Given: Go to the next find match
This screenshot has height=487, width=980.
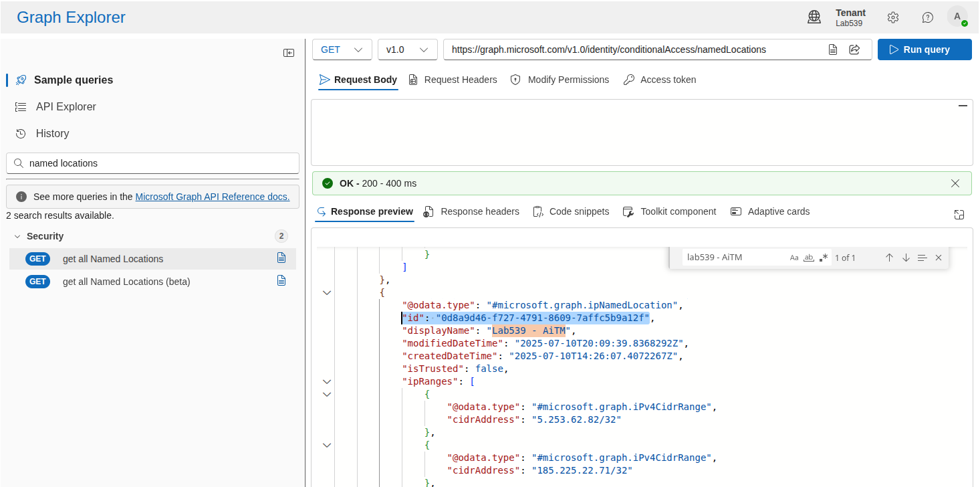Looking at the screenshot, I should click(906, 258).
